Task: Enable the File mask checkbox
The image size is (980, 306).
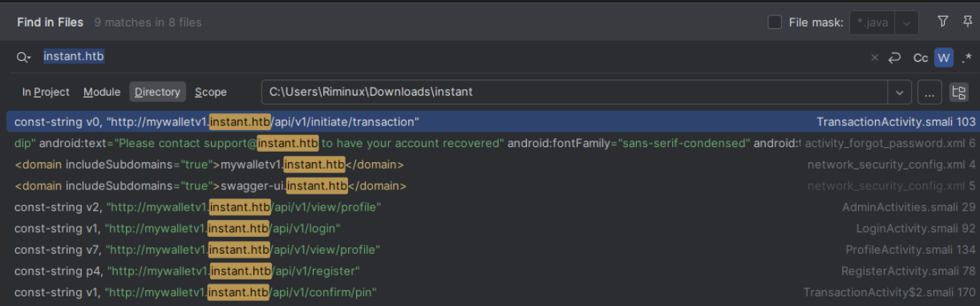Action: click(x=775, y=22)
